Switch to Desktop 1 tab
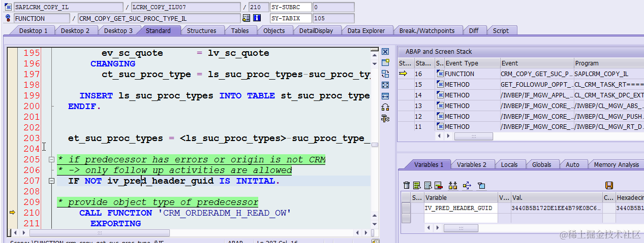Image resolution: width=644 pixels, height=243 pixels. [x=34, y=30]
